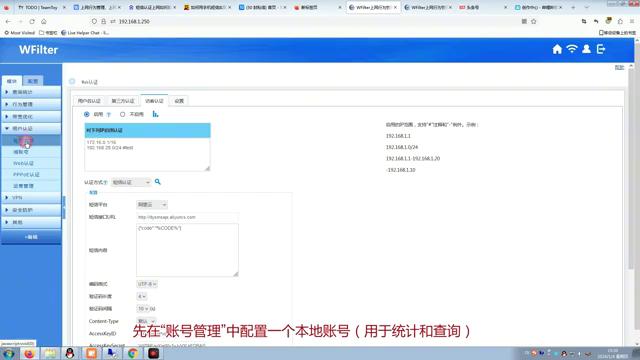The image size is (640, 360).
Task: Open the bar chart statistics icon
Action: [155, 114]
